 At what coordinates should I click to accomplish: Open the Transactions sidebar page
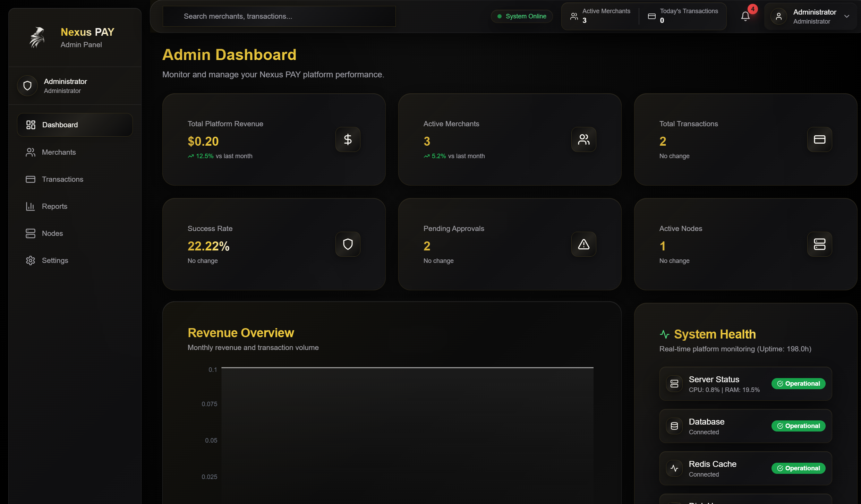[x=62, y=179]
